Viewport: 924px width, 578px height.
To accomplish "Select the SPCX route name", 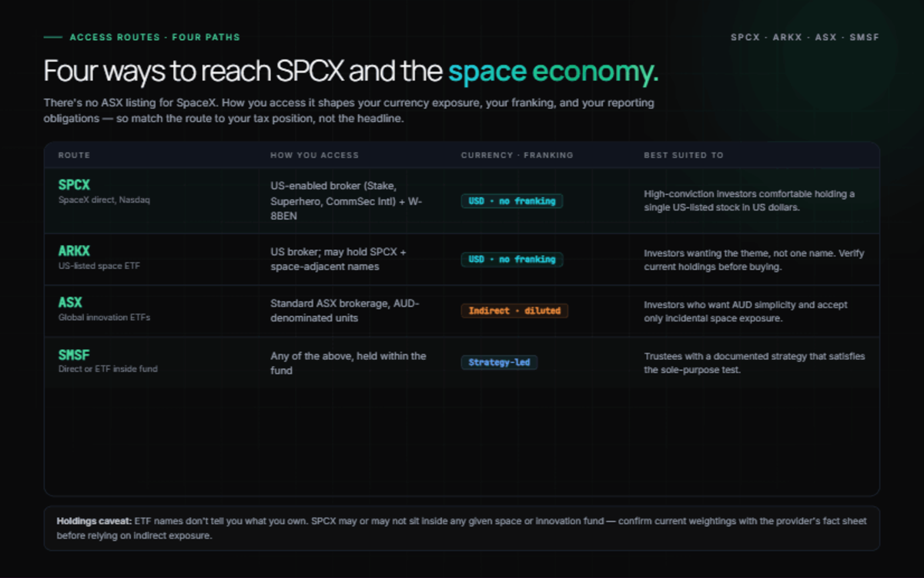I will click(74, 186).
